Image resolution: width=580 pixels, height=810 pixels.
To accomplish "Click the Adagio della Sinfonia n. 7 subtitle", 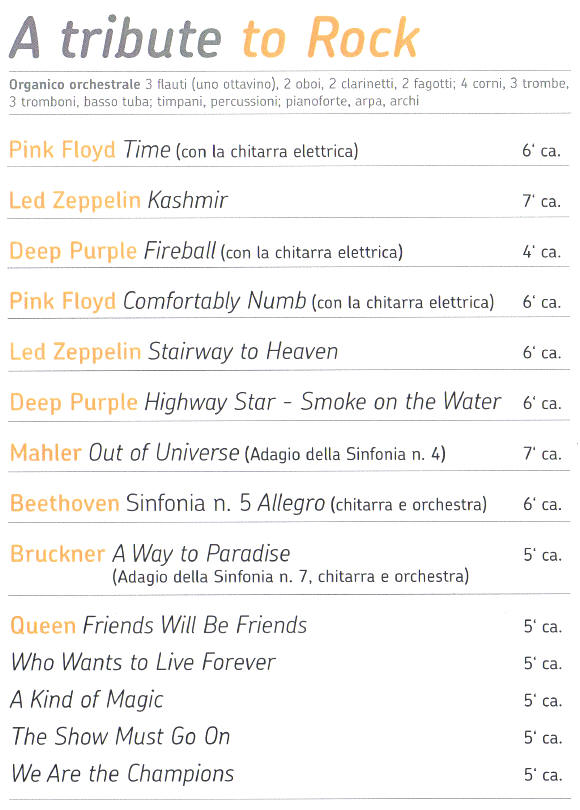I will click(291, 576).
